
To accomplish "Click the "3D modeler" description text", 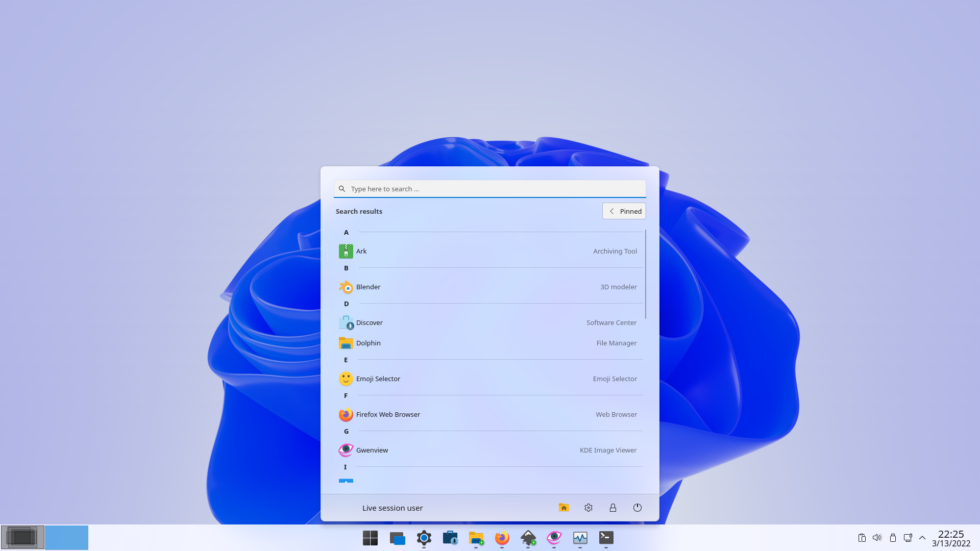I will click(619, 287).
